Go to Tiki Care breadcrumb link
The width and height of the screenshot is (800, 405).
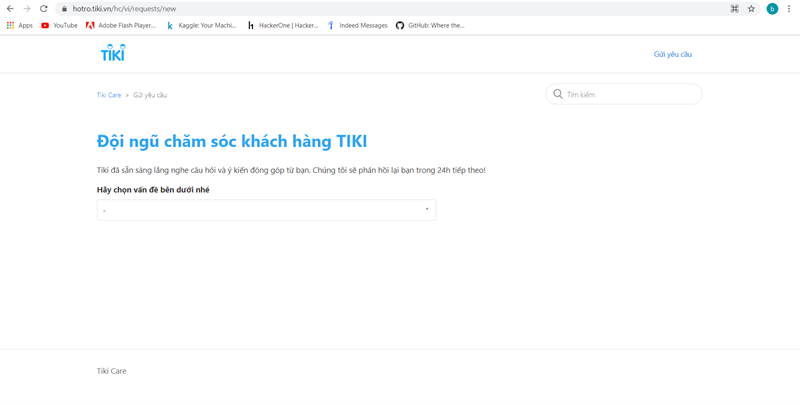109,95
